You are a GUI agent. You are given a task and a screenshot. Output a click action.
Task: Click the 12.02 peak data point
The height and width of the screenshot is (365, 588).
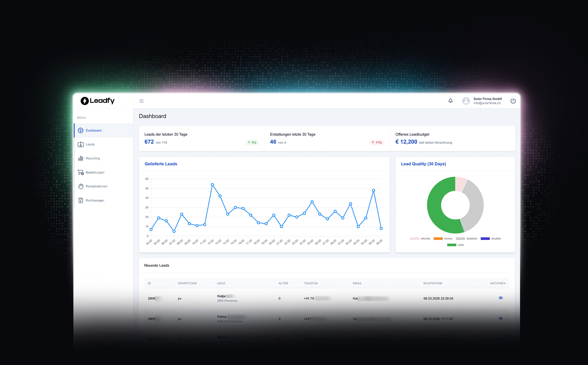point(212,185)
